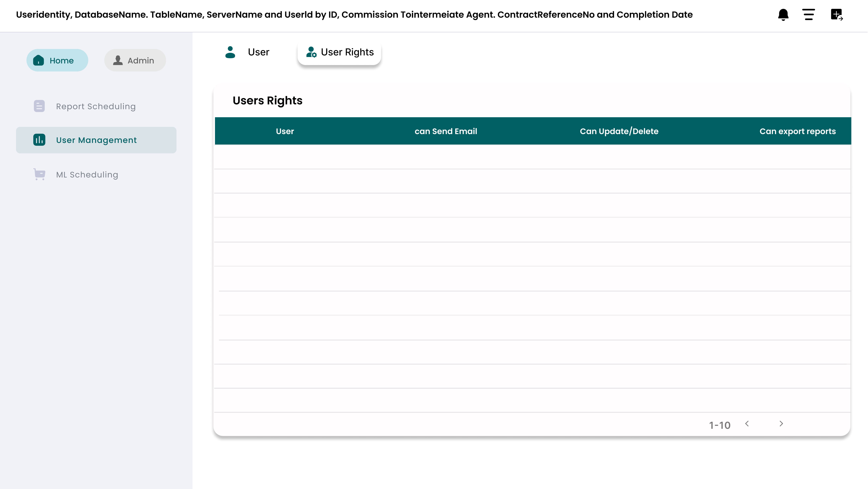
Task: Open Report Scheduling in the sidebar
Action: pyautogui.click(x=96, y=107)
